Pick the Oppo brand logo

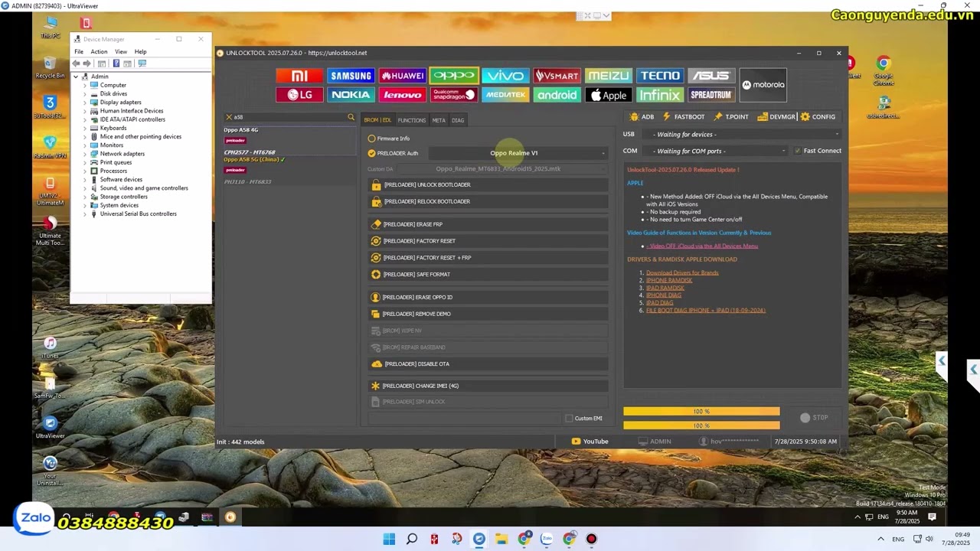click(x=454, y=76)
